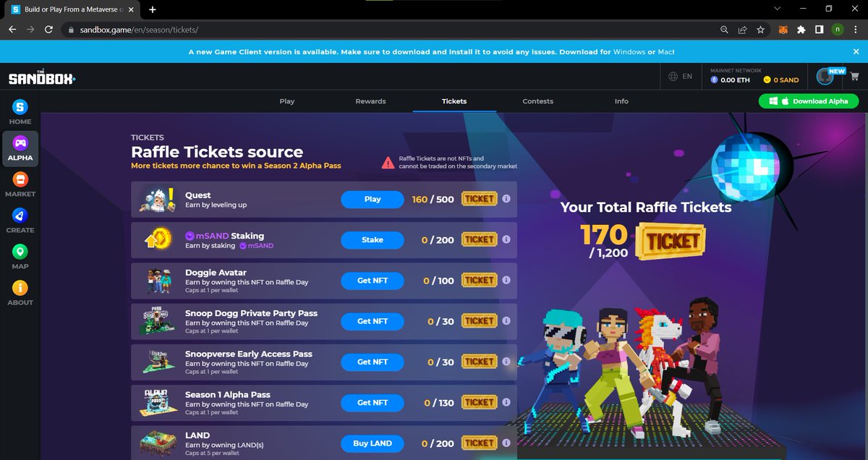Screen dimensions: 868x460
Task: Click info icon in Snoopverse Early Access Pass row
Action: click(506, 362)
